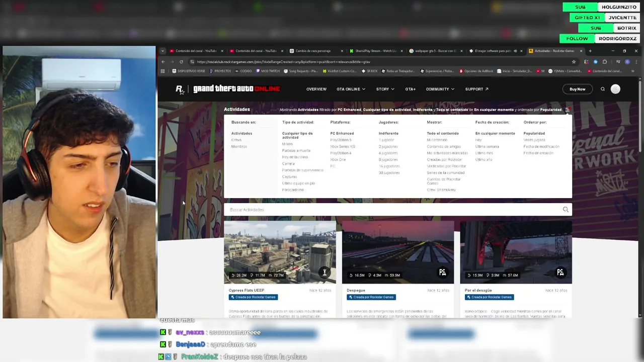644x362 pixels.
Task: Close the ShamiiPlay Stream tab
Action: (402, 51)
